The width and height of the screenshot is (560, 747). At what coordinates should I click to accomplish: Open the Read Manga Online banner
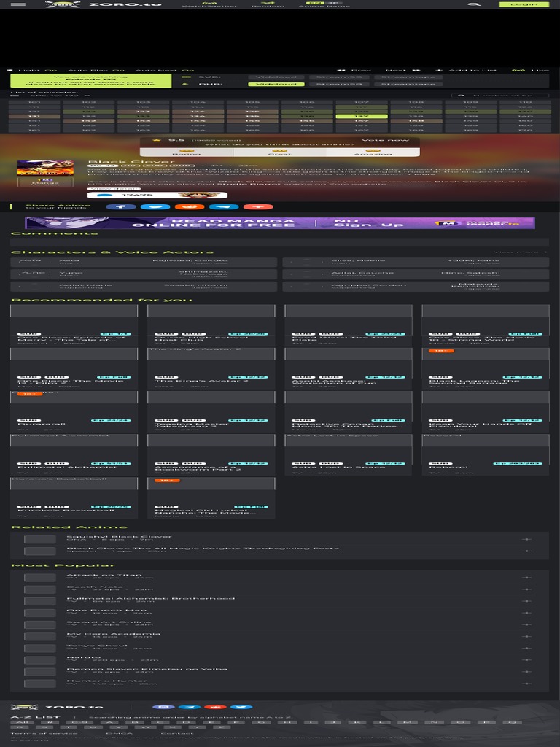click(x=280, y=223)
